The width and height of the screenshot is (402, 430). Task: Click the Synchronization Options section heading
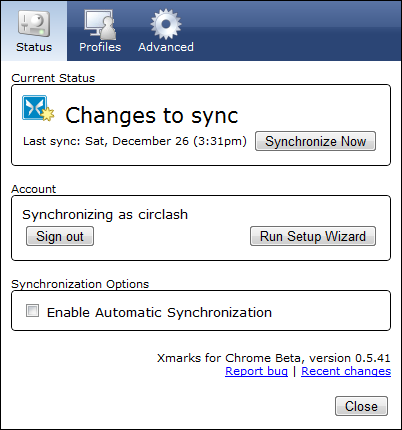[x=80, y=284]
